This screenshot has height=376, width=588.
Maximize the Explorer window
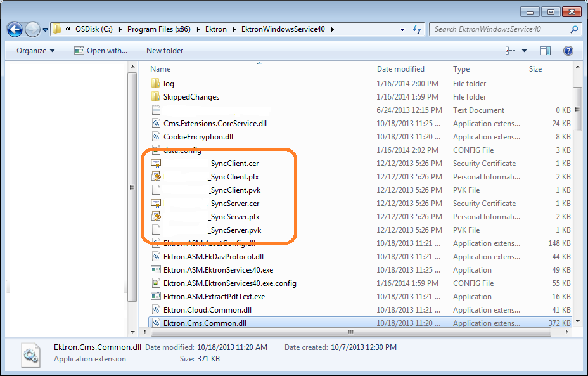coord(551,11)
